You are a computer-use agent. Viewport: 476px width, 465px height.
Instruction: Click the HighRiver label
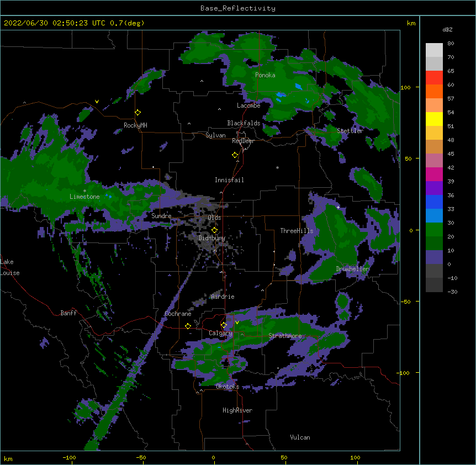click(x=237, y=410)
